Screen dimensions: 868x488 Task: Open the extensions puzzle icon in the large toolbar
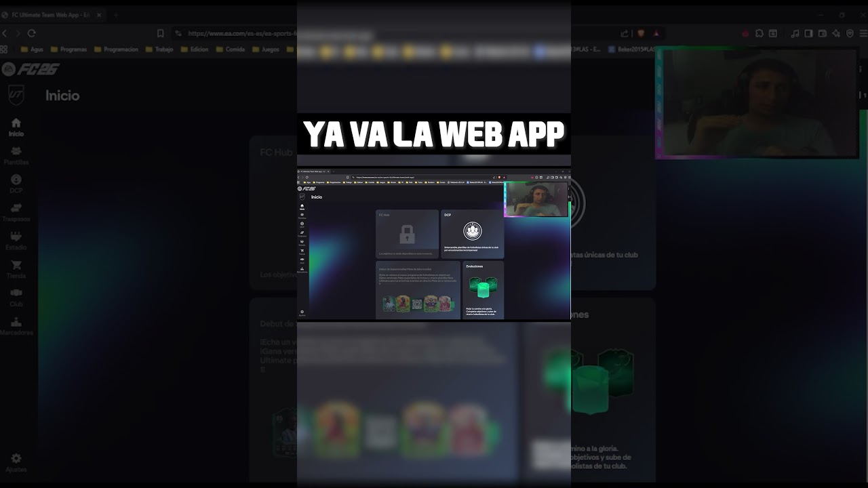pyautogui.click(x=759, y=33)
